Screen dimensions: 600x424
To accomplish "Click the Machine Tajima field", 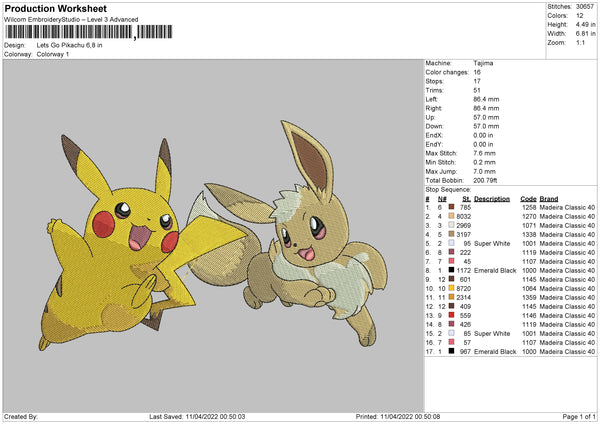I will click(484, 63).
